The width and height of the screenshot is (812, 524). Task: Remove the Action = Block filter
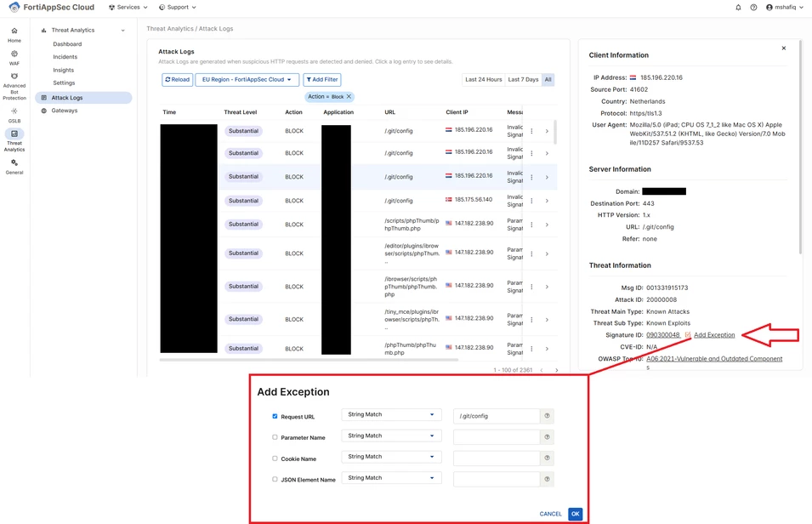click(x=349, y=96)
